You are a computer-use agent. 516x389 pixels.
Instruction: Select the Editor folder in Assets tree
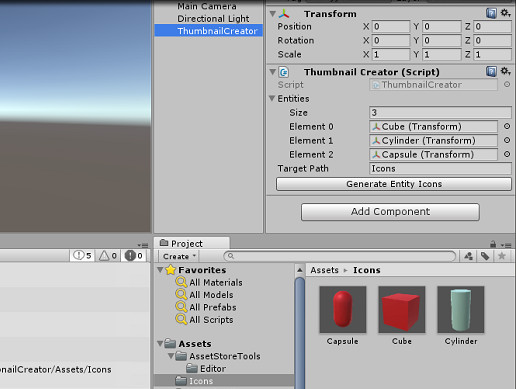(206, 368)
